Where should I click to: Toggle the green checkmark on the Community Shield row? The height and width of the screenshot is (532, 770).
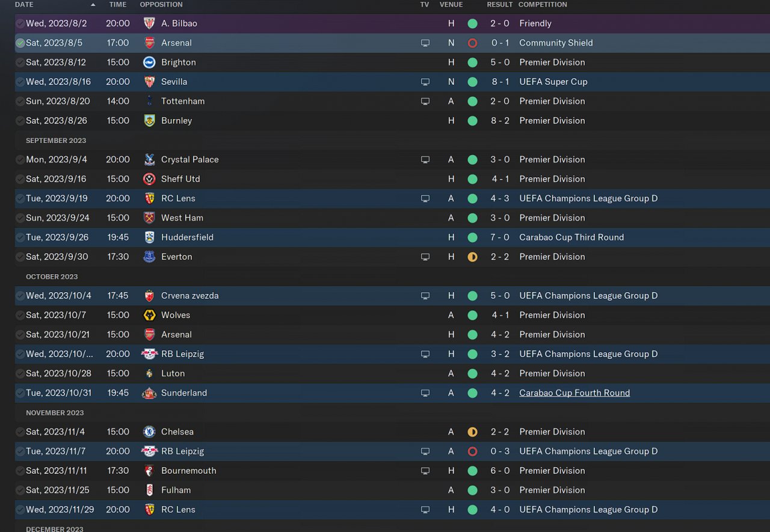click(x=20, y=43)
